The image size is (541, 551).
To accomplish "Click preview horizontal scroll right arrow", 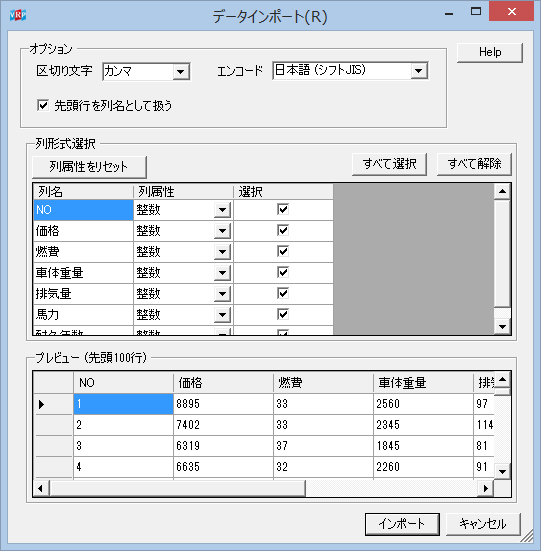I will 486,488.
